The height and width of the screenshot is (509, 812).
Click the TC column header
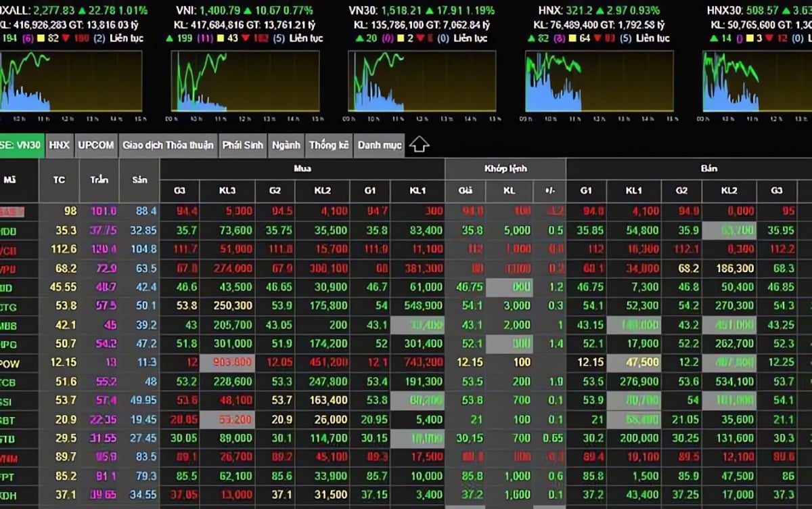[x=59, y=180]
